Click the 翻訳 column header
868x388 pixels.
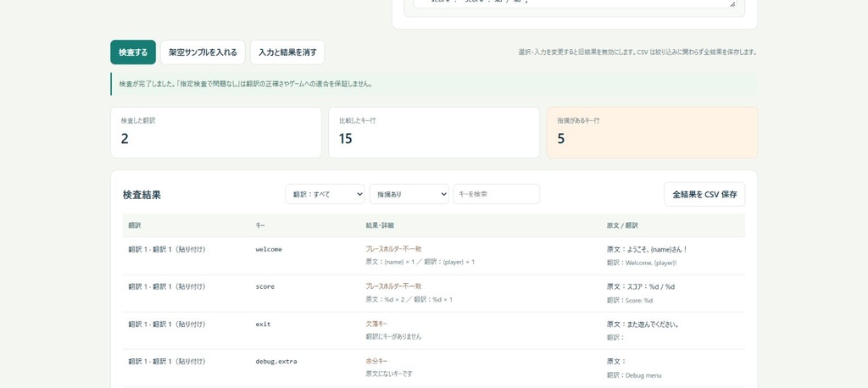(135, 225)
